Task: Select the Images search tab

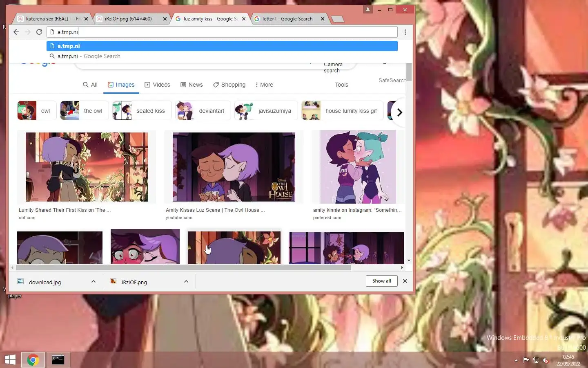Action: click(121, 85)
